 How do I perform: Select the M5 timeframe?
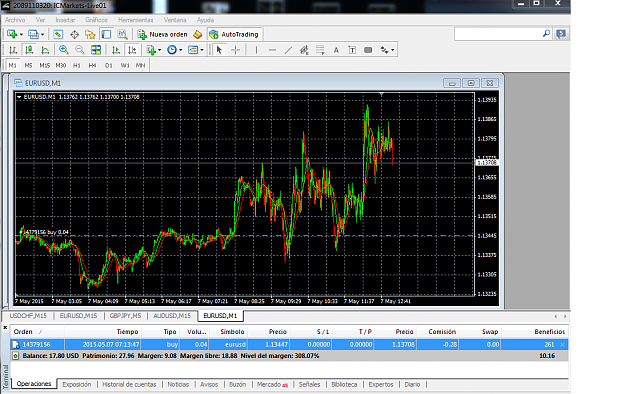click(28, 65)
